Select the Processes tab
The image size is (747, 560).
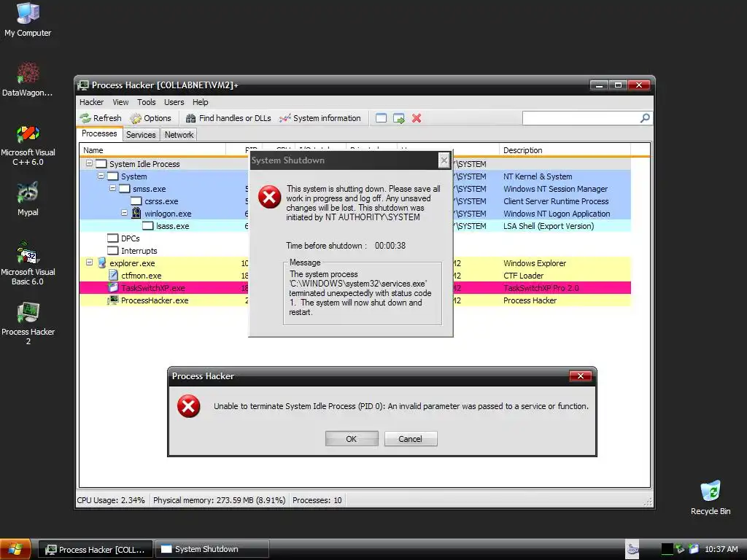pos(99,134)
